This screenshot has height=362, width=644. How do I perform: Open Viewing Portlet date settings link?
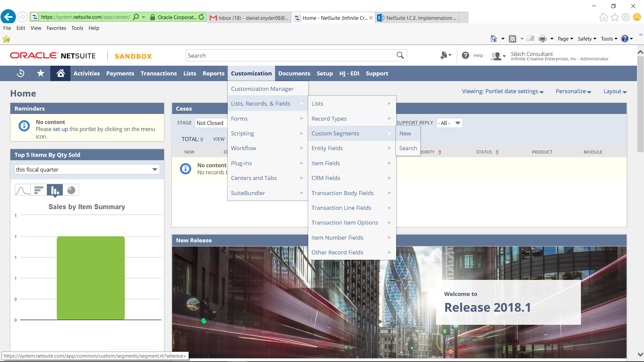coord(502,91)
